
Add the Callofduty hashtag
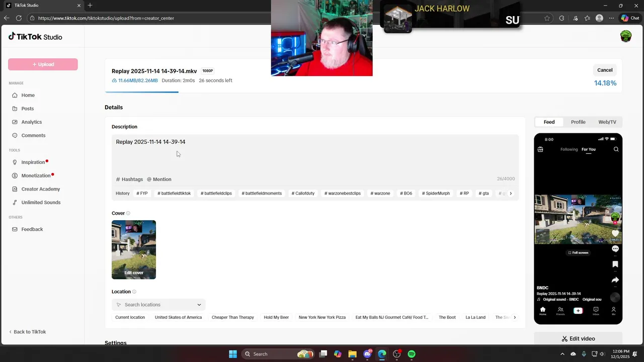coord(303,194)
